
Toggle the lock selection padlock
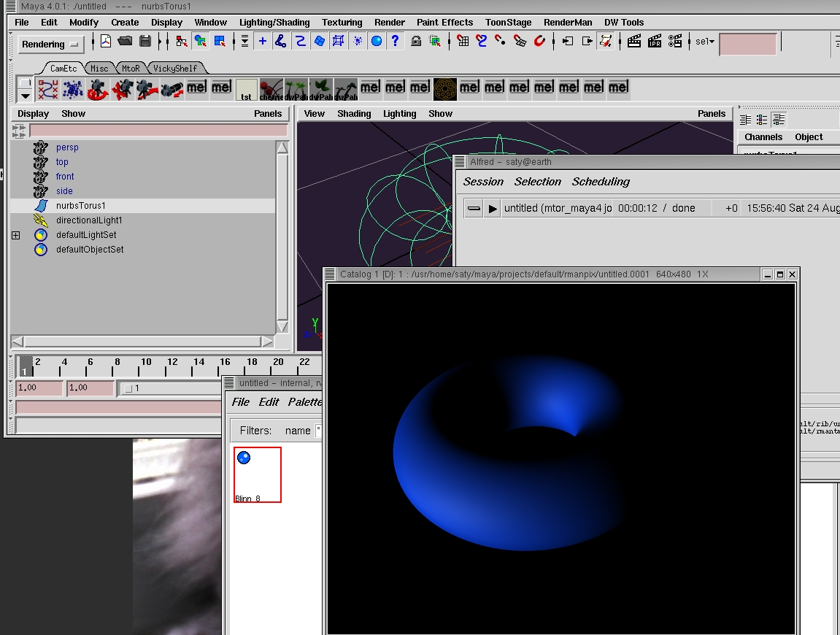416,42
